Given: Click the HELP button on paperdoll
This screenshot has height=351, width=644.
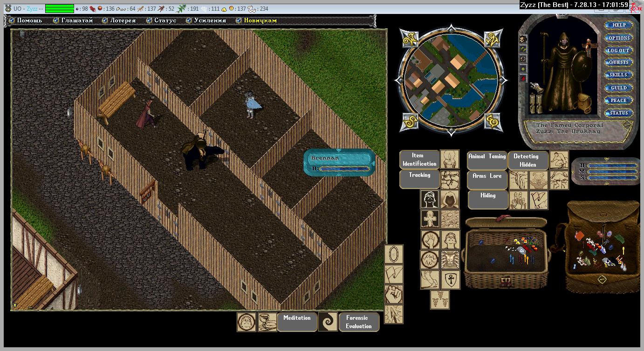Looking at the screenshot, I should (x=618, y=25).
